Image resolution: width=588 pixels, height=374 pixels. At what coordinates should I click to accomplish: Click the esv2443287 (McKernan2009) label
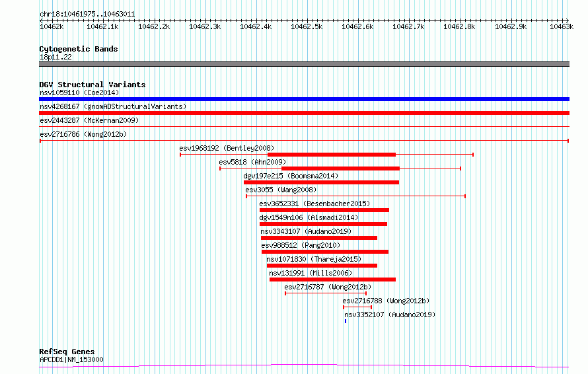pyautogui.click(x=89, y=120)
